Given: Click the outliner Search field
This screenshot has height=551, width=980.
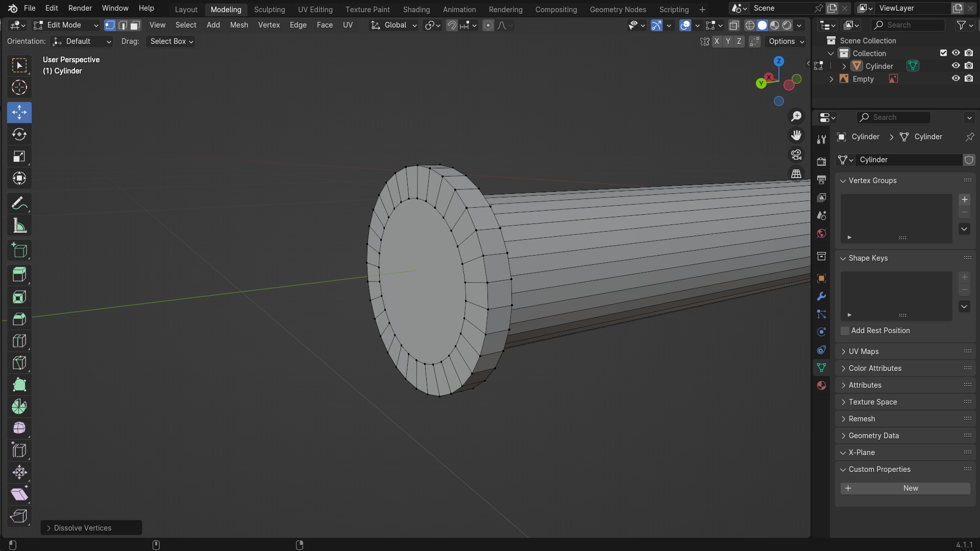Looking at the screenshot, I should (x=909, y=25).
